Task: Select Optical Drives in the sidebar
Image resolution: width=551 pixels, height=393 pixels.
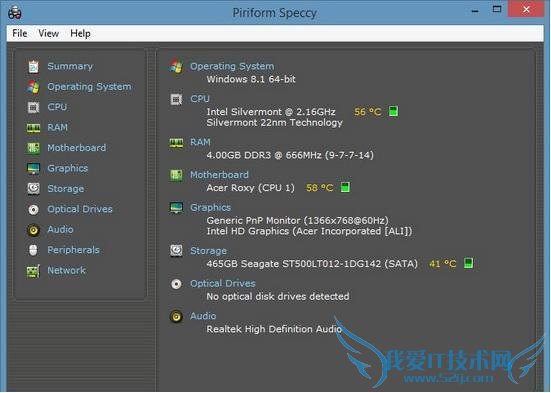Action: pyautogui.click(x=80, y=209)
